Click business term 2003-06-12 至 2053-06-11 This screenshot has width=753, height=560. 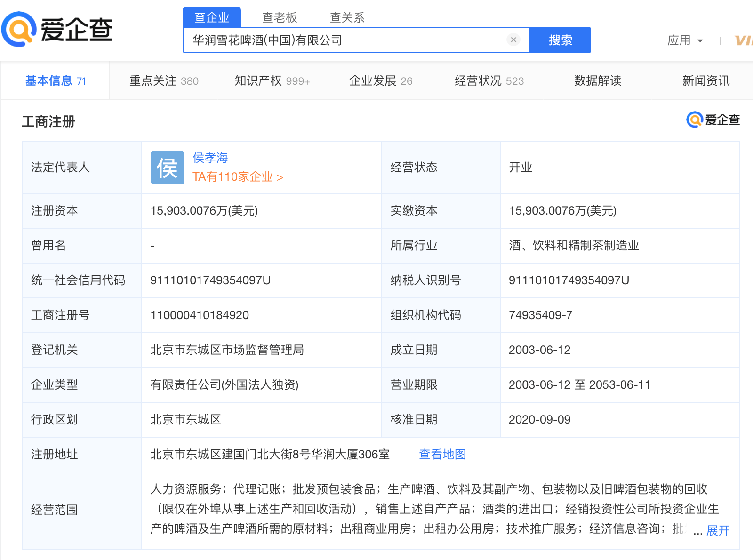579,384
